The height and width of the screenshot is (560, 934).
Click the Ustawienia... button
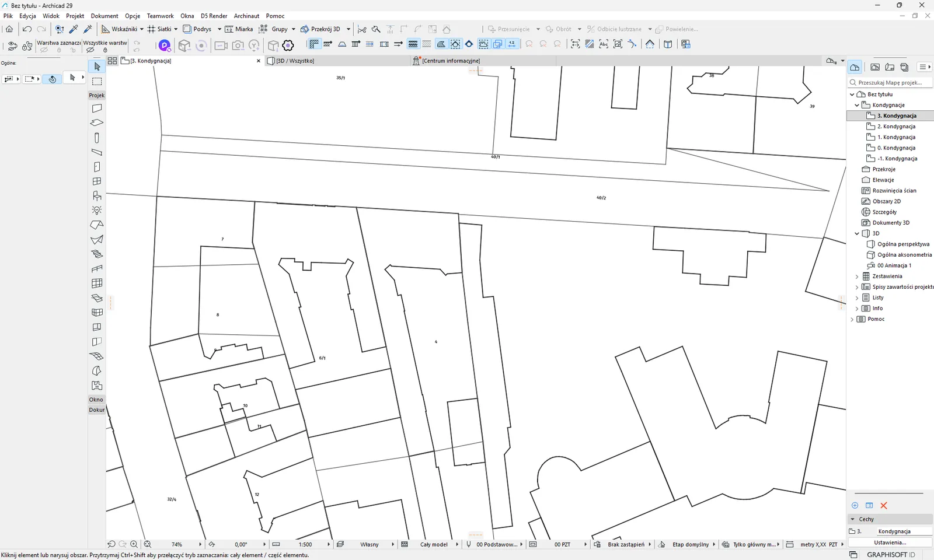tap(890, 542)
